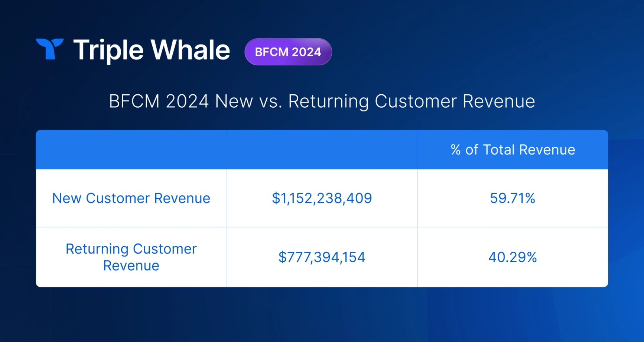Select the 'BFCM 2024 New vs. Returning Customer Revenue' title
The image size is (644, 342).
tap(322, 101)
